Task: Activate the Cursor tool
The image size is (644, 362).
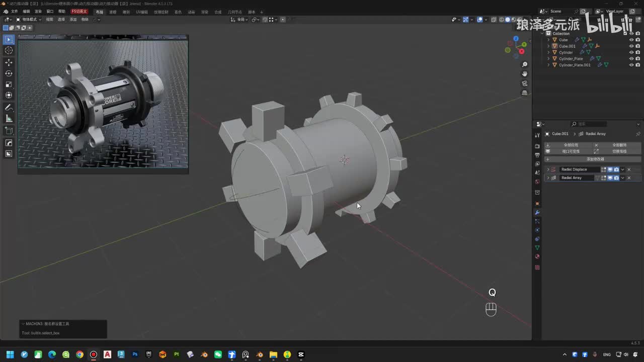Action: (x=9, y=50)
